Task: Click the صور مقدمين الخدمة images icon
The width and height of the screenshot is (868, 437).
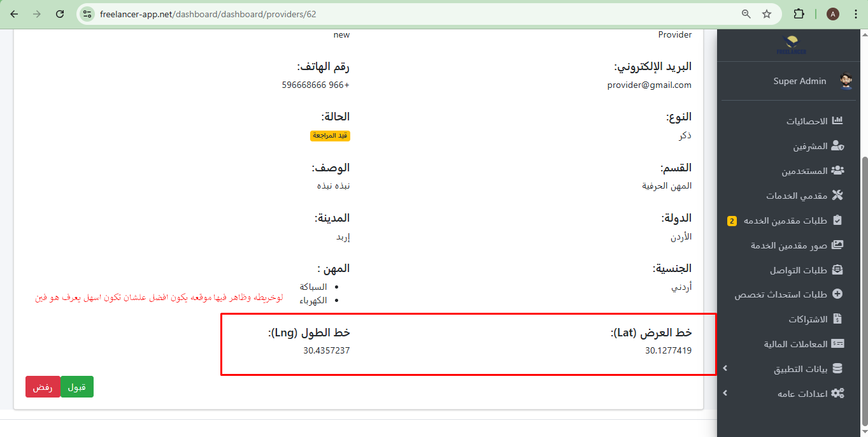Action: click(x=837, y=245)
